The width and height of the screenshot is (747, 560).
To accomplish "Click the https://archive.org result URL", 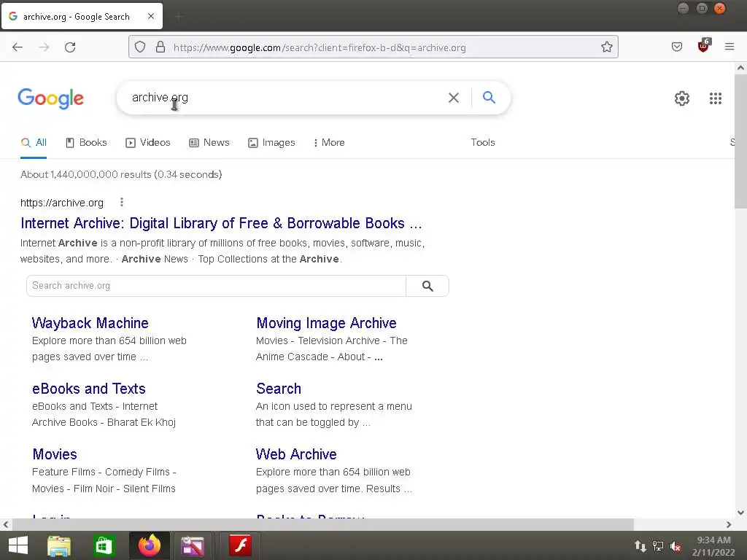I will point(62,203).
